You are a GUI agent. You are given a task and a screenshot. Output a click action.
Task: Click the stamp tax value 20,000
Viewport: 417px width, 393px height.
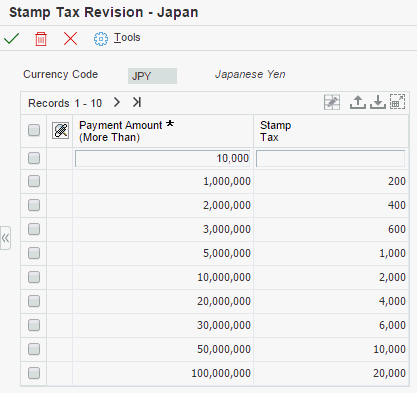point(389,373)
